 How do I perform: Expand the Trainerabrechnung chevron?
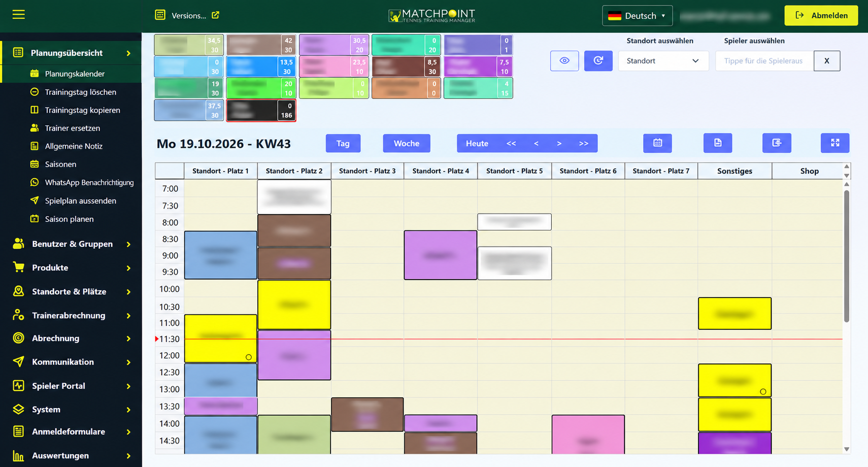(x=128, y=316)
